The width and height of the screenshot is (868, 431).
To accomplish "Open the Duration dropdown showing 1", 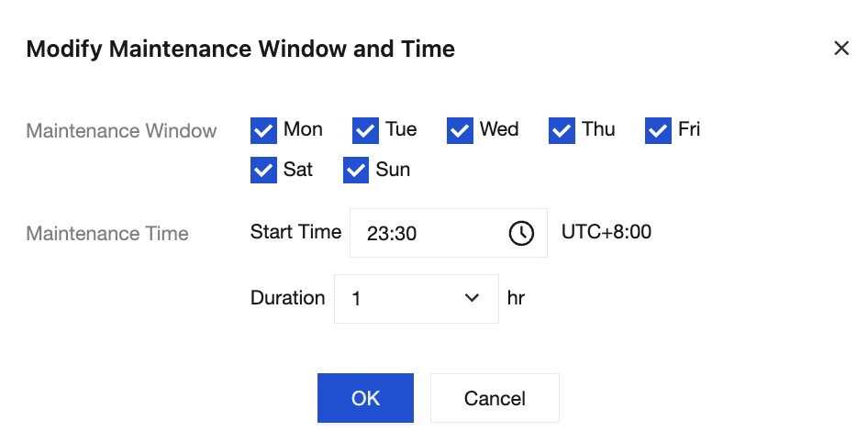I will [x=416, y=299].
